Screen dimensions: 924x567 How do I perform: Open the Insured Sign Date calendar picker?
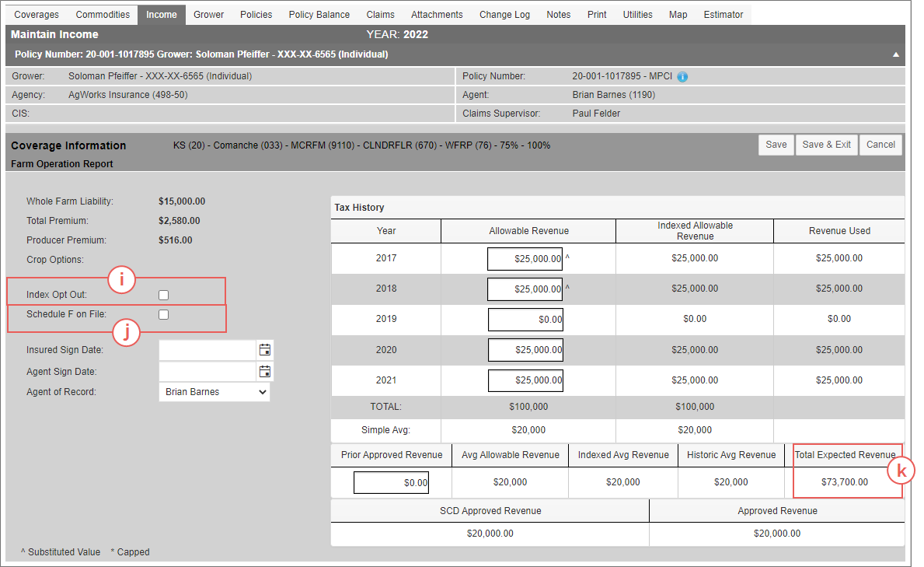[265, 350]
